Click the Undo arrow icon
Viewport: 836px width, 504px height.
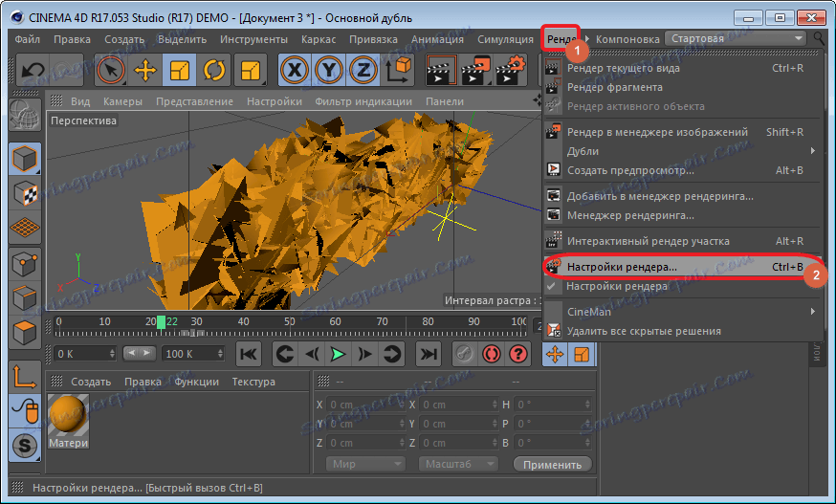pyautogui.click(x=33, y=70)
